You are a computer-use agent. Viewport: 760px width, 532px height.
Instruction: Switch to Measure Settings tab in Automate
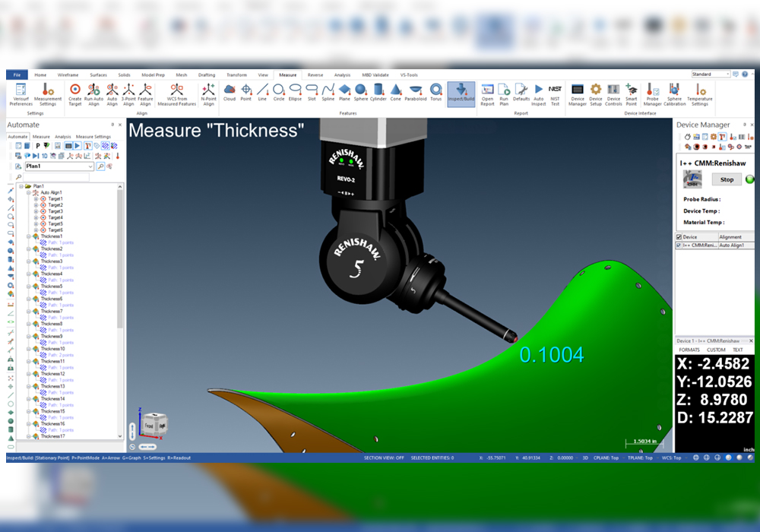coord(93,137)
